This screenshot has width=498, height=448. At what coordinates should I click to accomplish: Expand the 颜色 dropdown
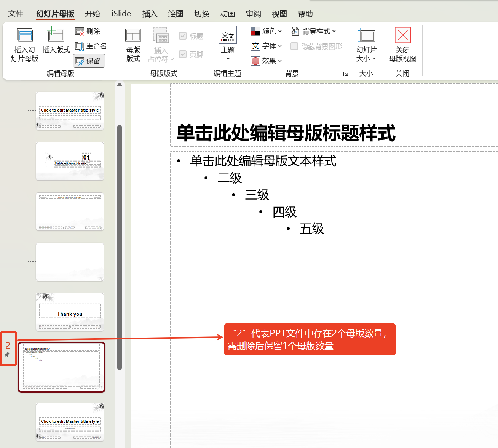(x=267, y=31)
